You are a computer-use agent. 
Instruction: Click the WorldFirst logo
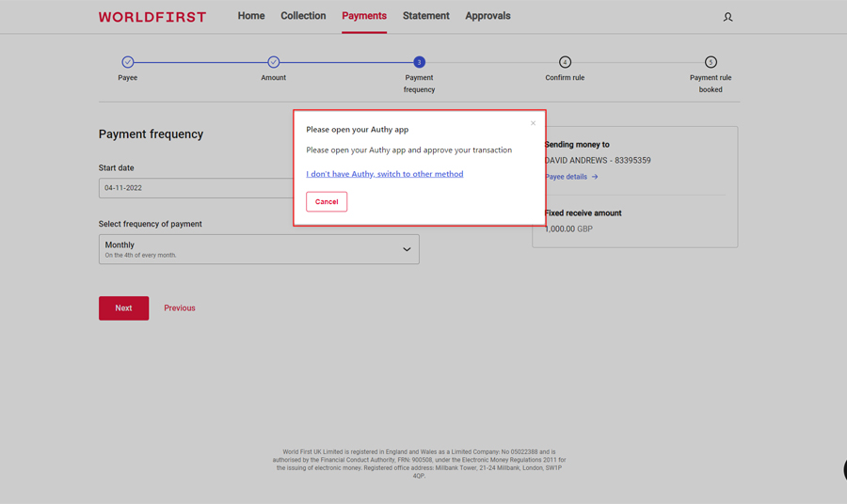click(152, 17)
